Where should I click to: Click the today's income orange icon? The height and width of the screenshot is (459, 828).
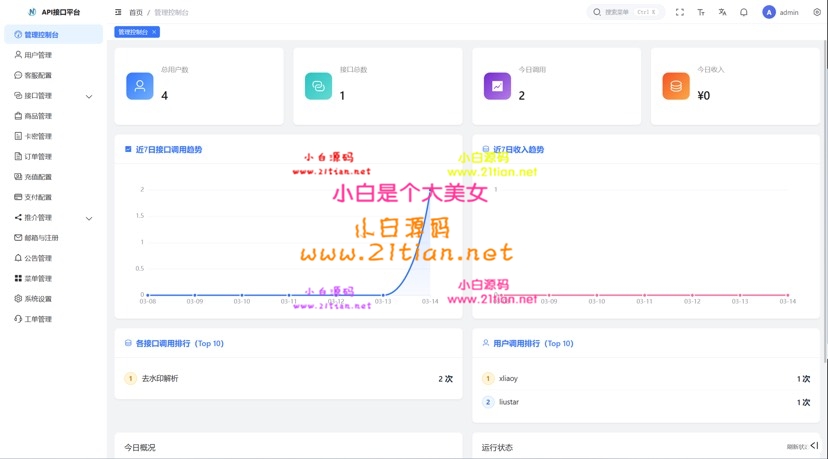[x=676, y=86]
